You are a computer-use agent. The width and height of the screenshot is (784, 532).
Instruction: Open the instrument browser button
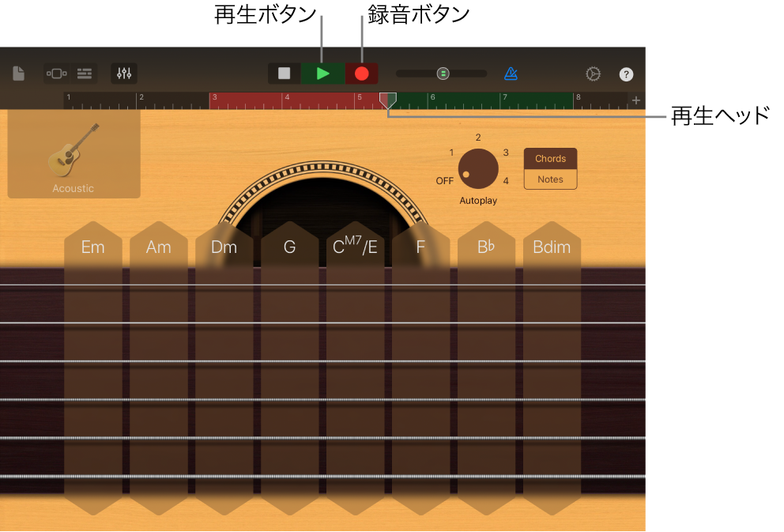coord(56,74)
